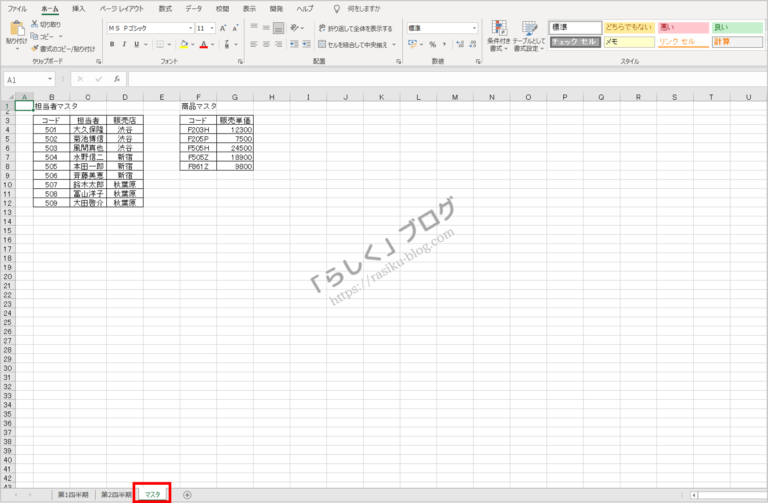Open the font name combo box MS Pゴシック
Screen dimensions: 768x503
pos(150,28)
